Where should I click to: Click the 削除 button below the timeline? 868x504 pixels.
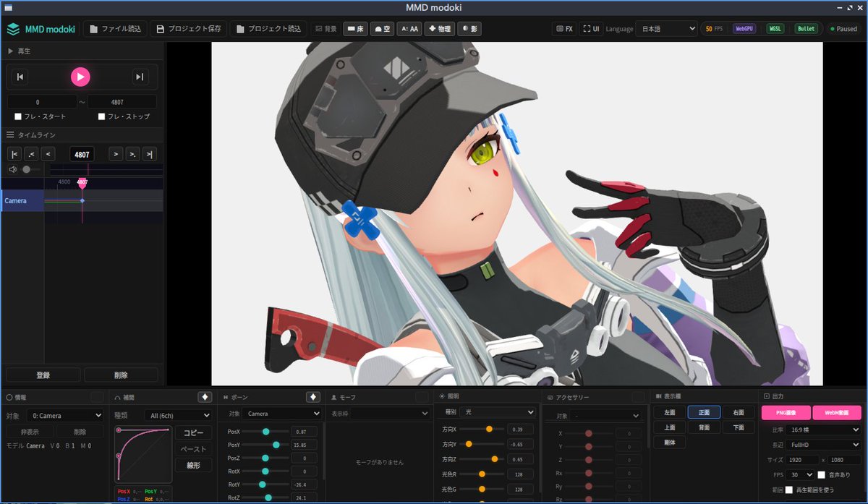point(121,375)
